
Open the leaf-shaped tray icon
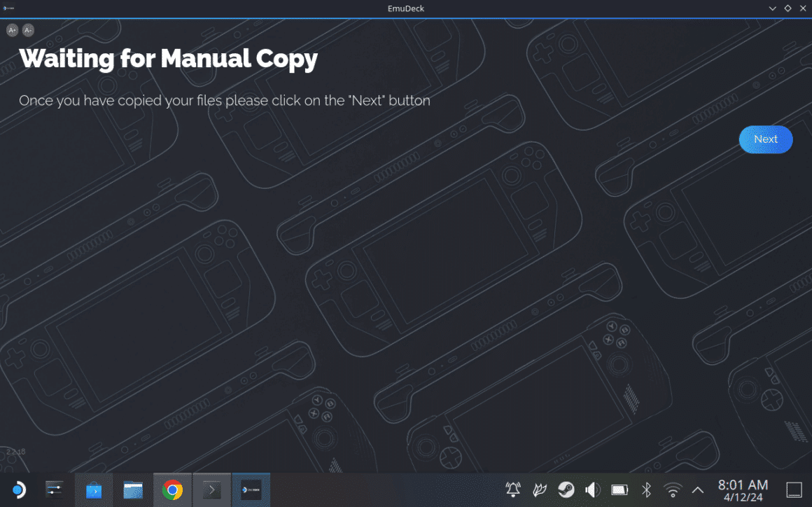pos(540,489)
